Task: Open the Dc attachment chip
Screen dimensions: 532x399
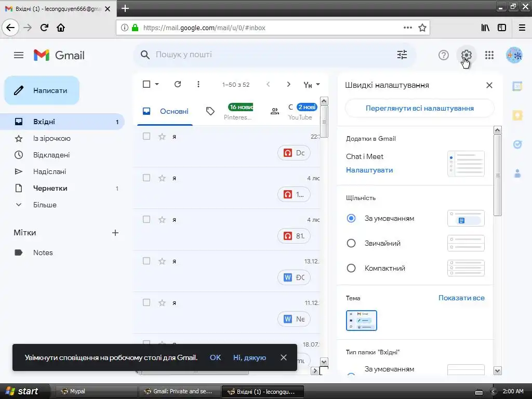Action: point(294,153)
